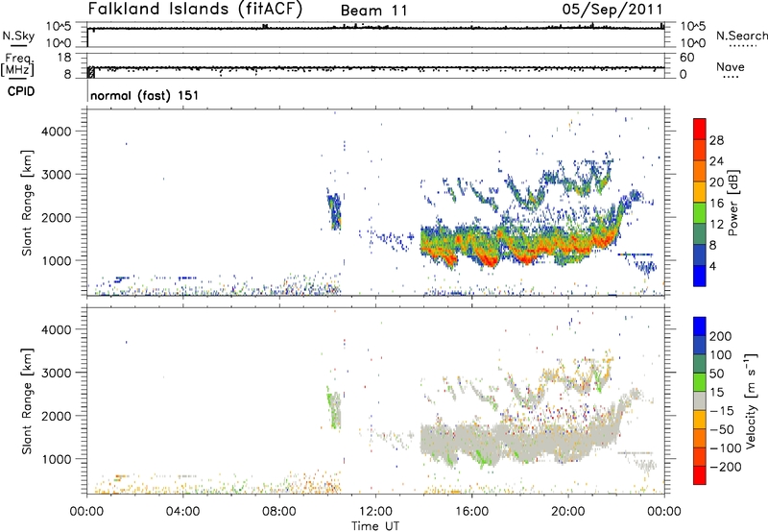Click the red bottom of velocity colorbar
The width and height of the screenshot is (768, 532).
click(x=700, y=475)
